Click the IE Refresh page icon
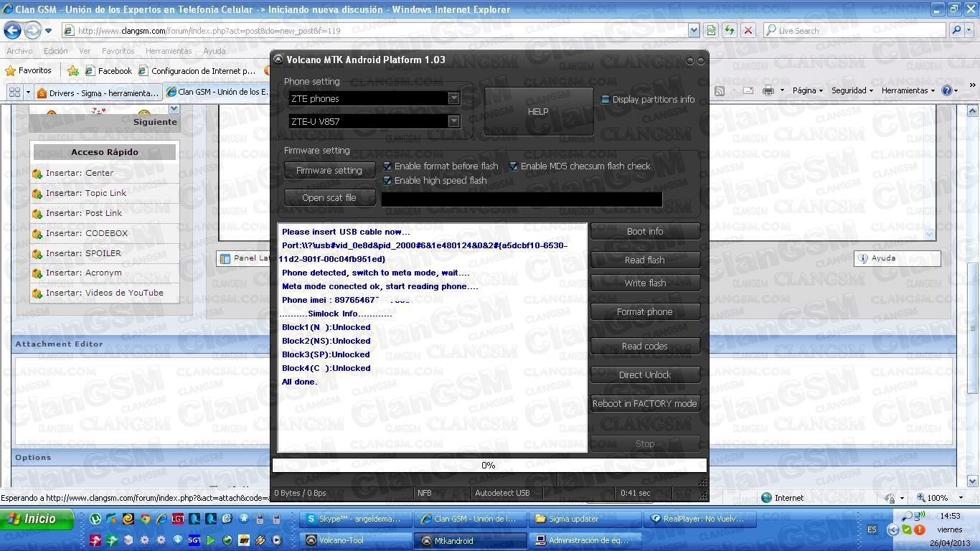Screen dimensions: 980x551 (x=730, y=30)
